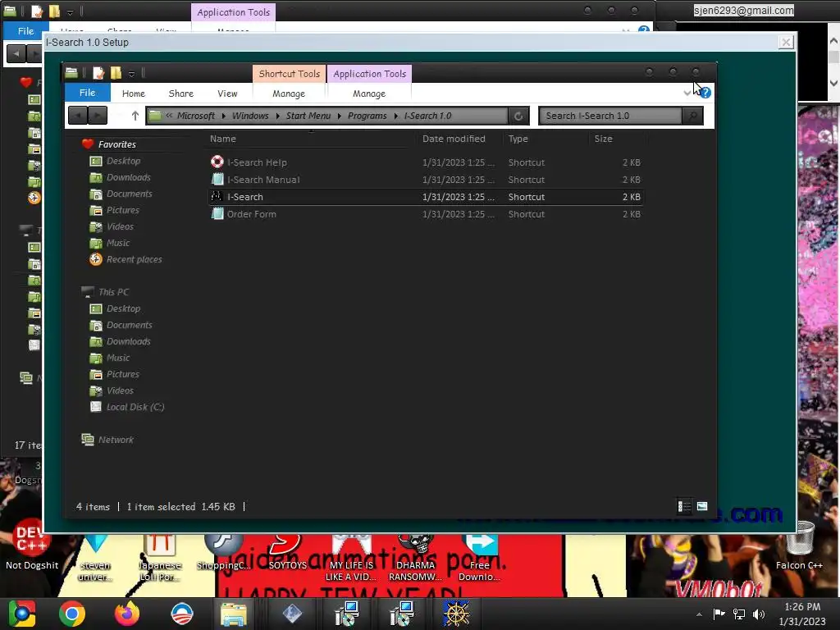Image resolution: width=840 pixels, height=630 pixels.
Task: Open the View ribbon tab
Action: [x=227, y=94]
